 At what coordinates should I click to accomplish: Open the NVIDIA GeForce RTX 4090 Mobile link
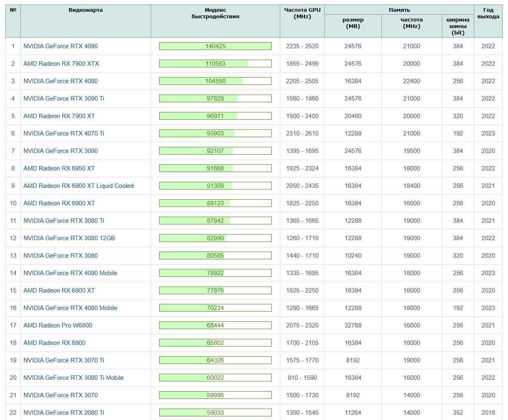click(70, 273)
